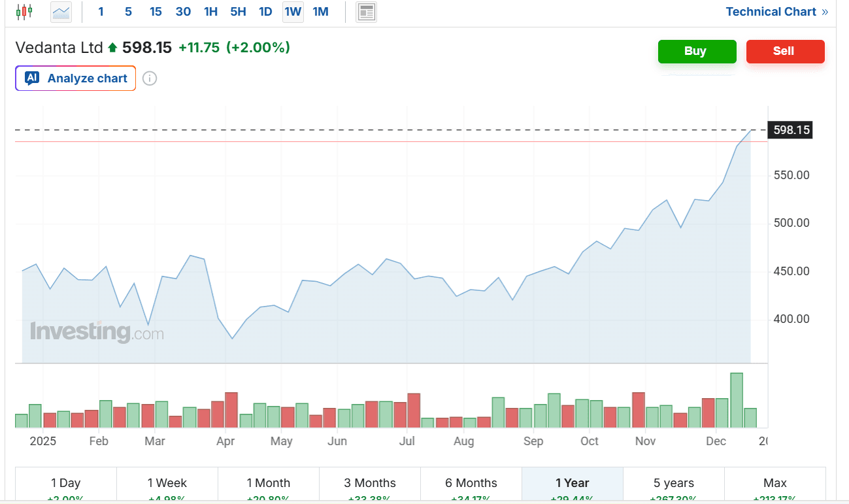Image resolution: width=849 pixels, height=504 pixels.
Task: Select the 3 Months range tab
Action: 370,485
